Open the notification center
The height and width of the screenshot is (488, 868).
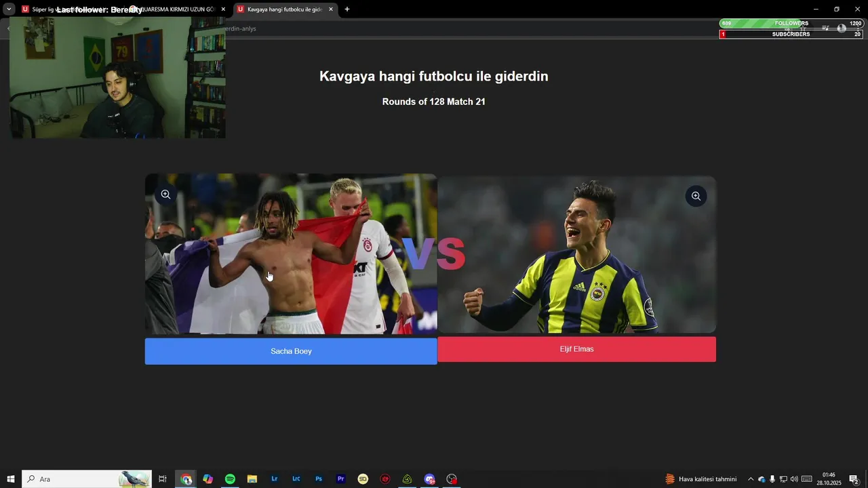tap(854, 479)
